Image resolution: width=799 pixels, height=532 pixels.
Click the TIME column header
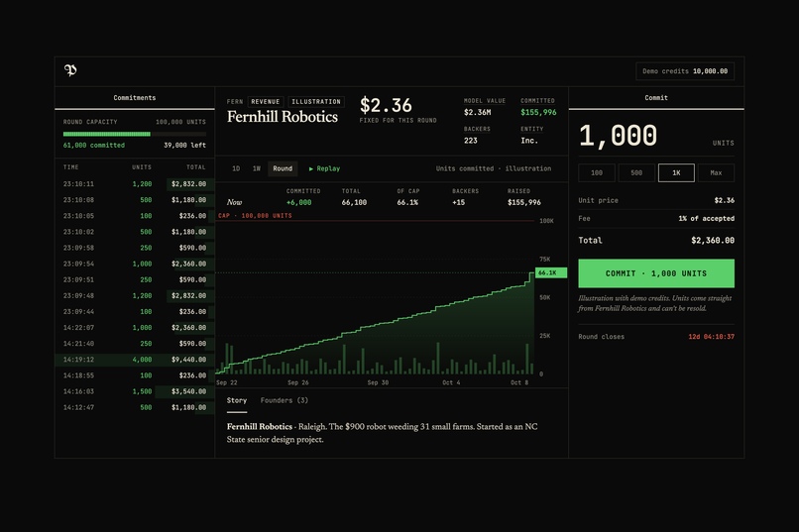pyautogui.click(x=70, y=167)
